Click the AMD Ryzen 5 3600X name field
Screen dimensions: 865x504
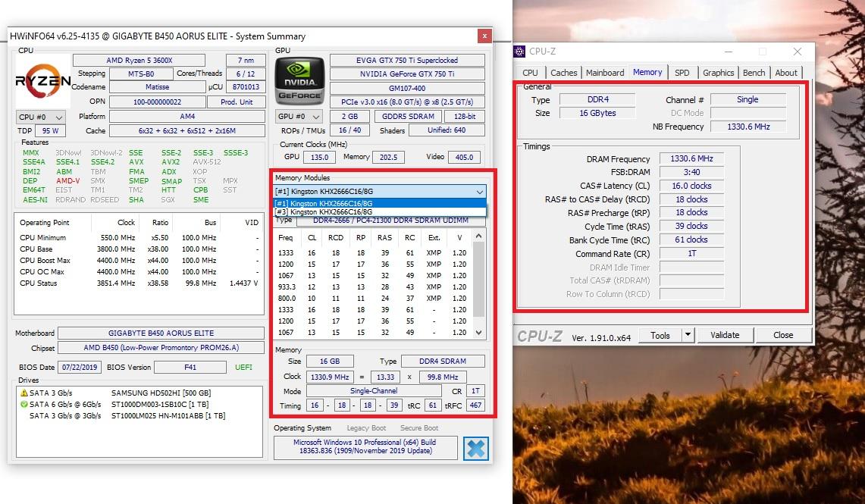(139, 60)
